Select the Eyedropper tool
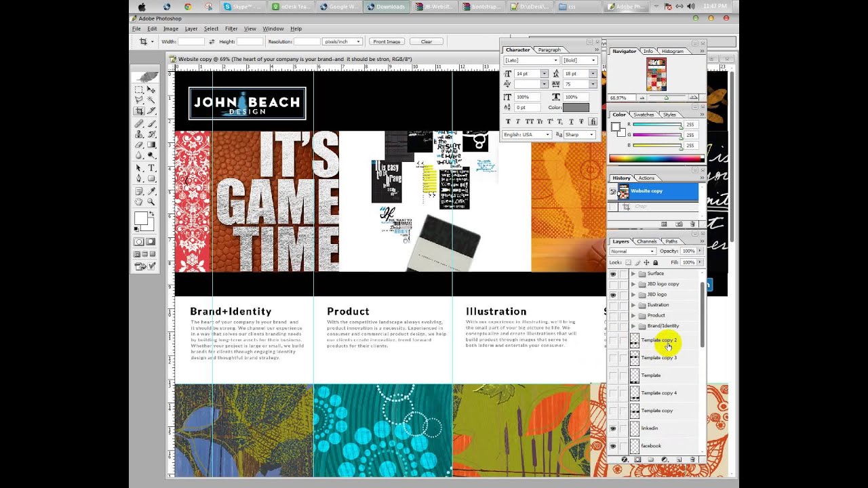Screen dimensions: 868x488 151,191
